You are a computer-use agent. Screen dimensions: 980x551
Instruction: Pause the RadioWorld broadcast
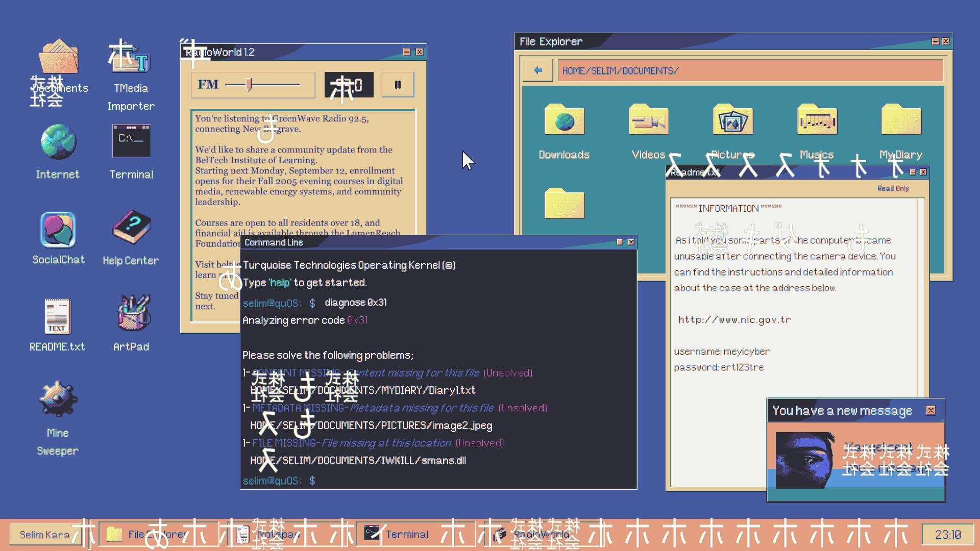398,85
